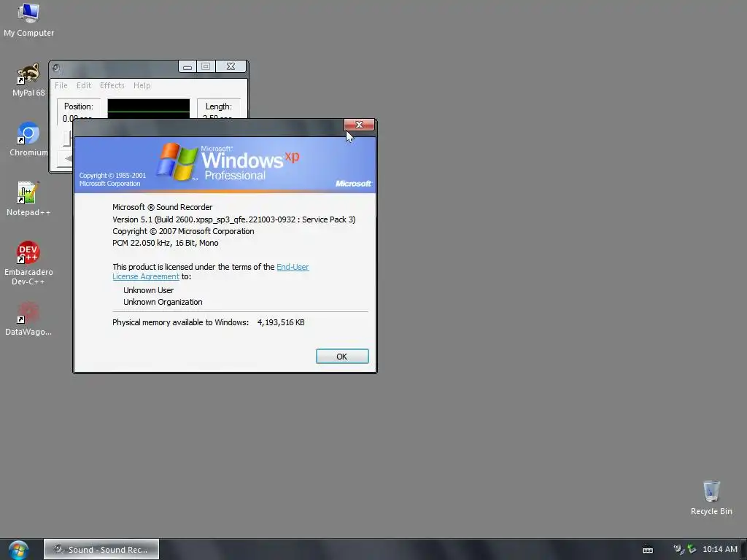Click the Start orb button
This screenshot has height=560, width=747.
click(x=18, y=550)
